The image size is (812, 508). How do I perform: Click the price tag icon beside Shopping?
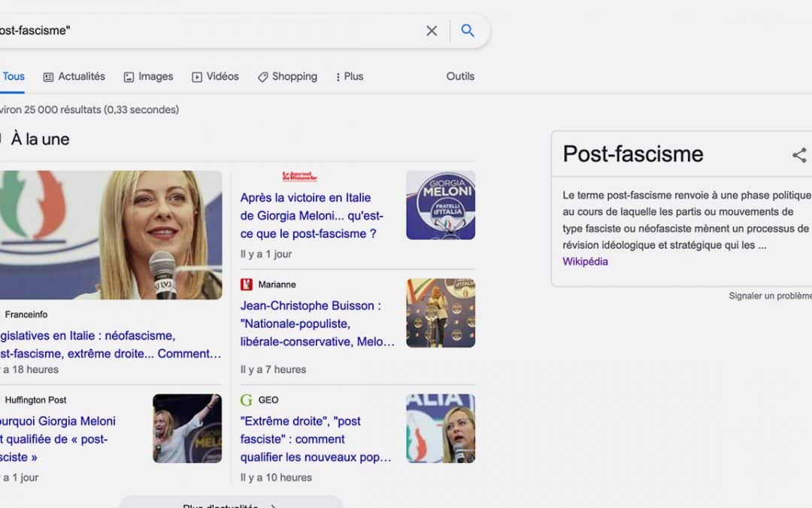coord(262,76)
